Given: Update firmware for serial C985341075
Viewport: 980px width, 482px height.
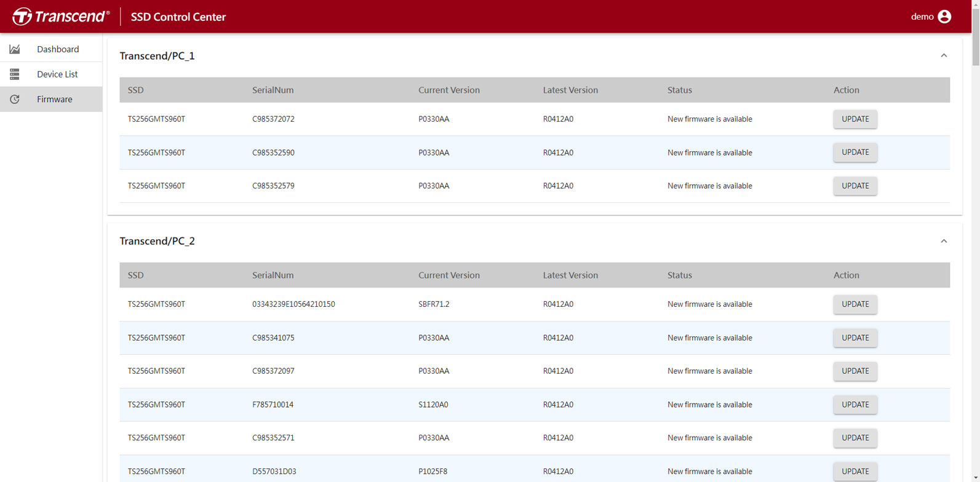Looking at the screenshot, I should pyautogui.click(x=855, y=338).
